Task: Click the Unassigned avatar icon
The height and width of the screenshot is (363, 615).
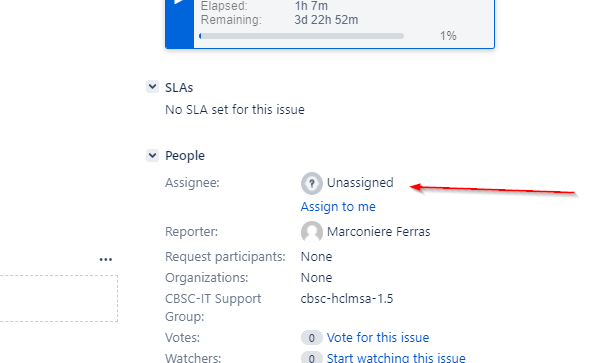Action: [x=311, y=183]
